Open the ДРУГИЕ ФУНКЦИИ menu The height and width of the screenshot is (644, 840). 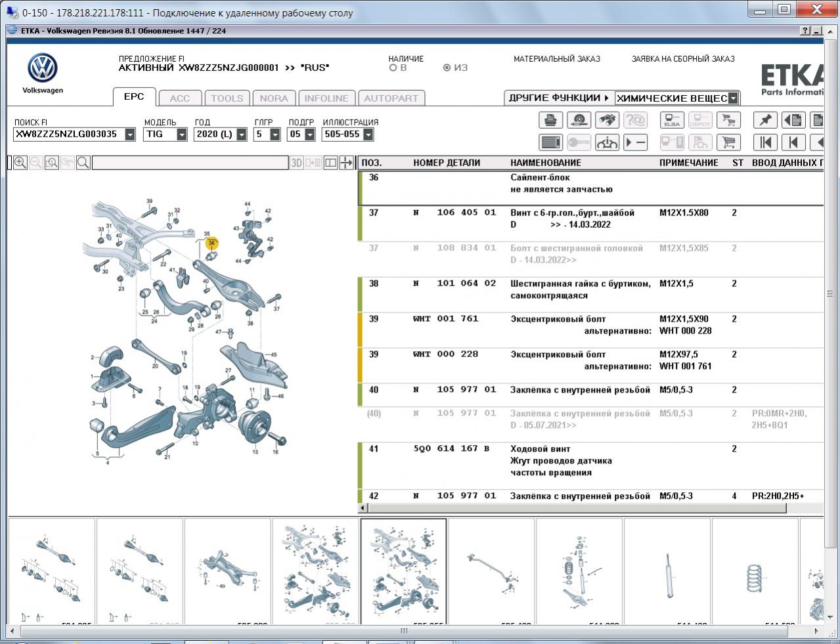(559, 98)
